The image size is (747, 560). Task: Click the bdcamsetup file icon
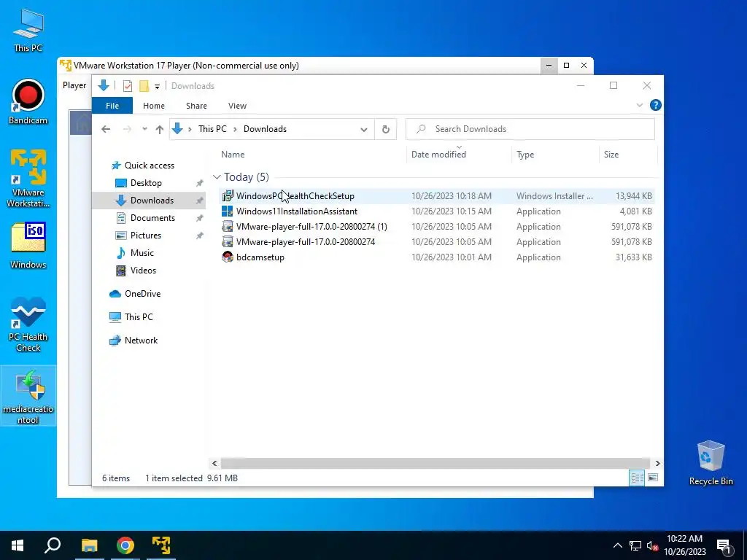tap(228, 257)
